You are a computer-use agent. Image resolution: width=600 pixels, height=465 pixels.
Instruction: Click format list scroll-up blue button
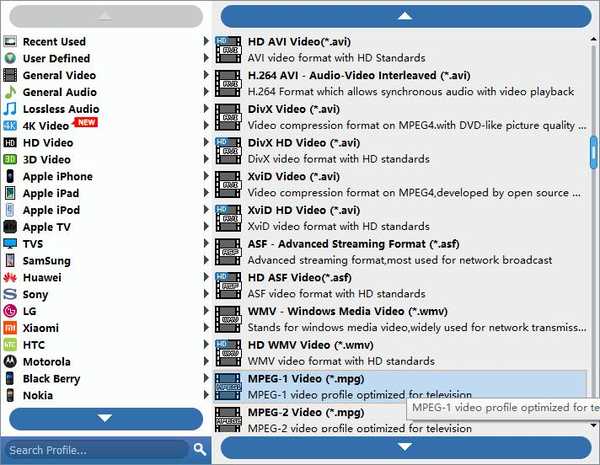pos(406,16)
